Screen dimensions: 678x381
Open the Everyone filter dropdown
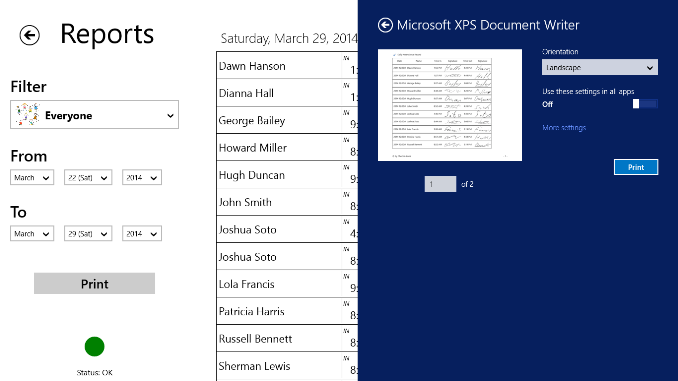[94, 115]
